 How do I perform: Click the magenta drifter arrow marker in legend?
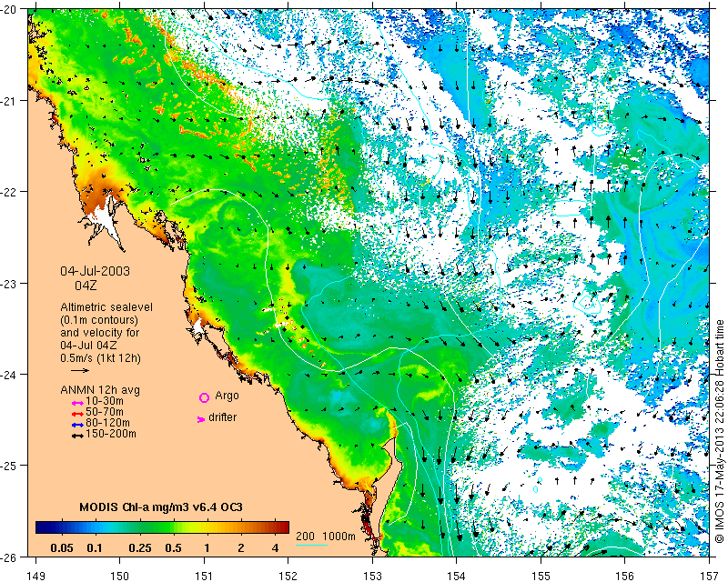point(201,419)
